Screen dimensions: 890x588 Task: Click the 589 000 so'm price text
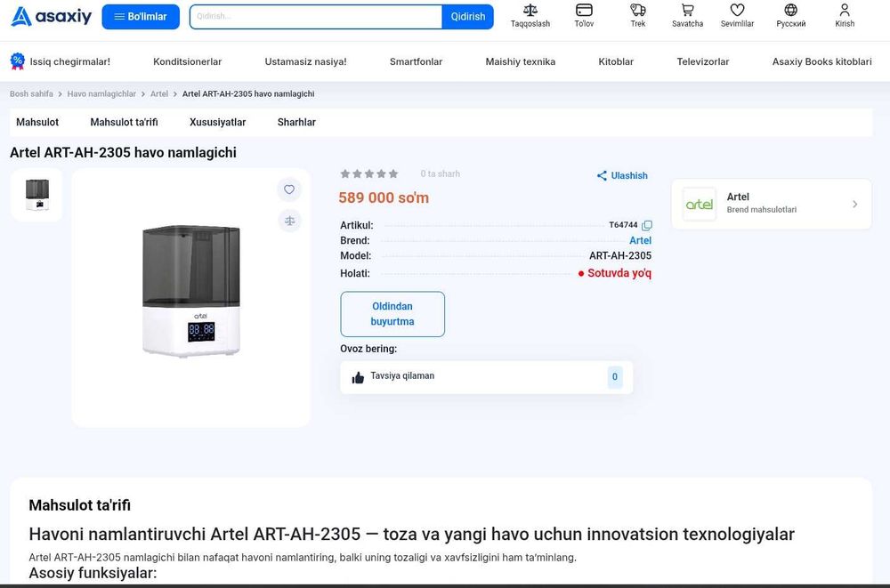[x=384, y=197]
